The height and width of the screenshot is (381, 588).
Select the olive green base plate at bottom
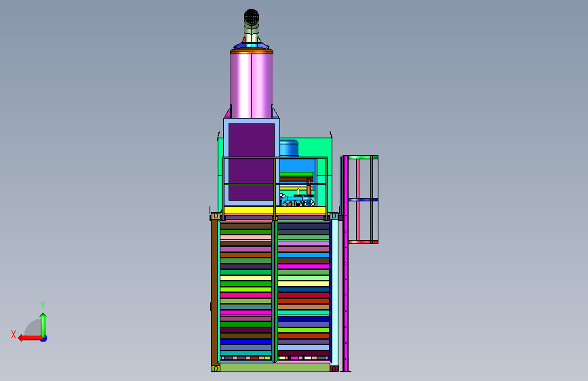click(275, 367)
